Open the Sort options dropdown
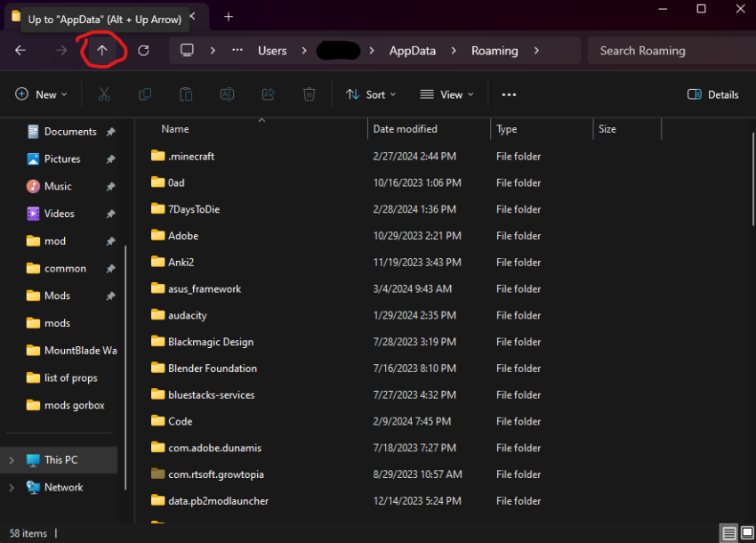 pyautogui.click(x=371, y=94)
